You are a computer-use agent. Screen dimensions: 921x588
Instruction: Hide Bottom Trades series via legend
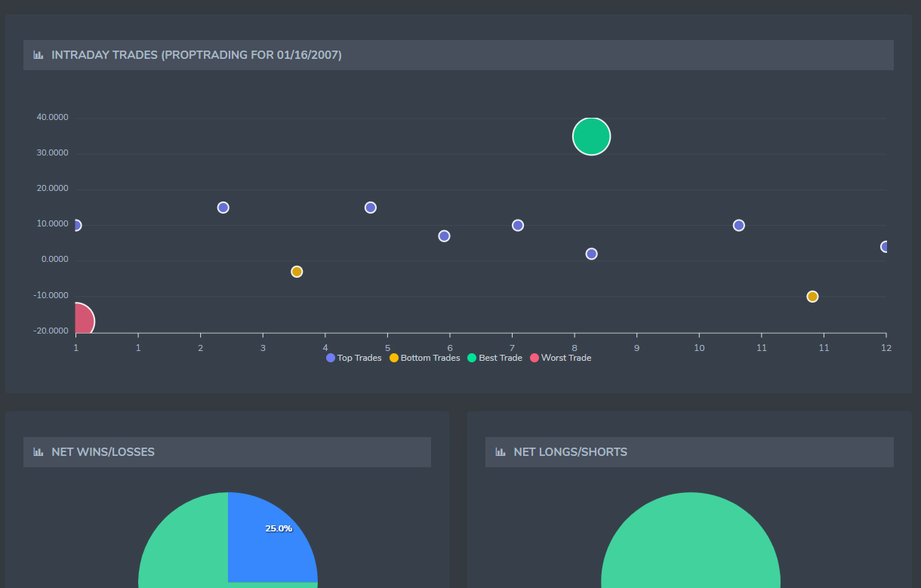[x=424, y=358]
